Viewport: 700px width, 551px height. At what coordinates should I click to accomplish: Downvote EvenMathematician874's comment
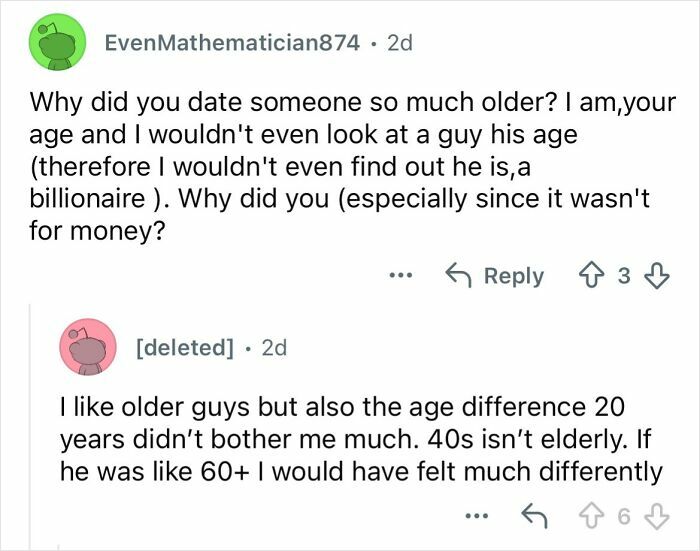coord(655,276)
